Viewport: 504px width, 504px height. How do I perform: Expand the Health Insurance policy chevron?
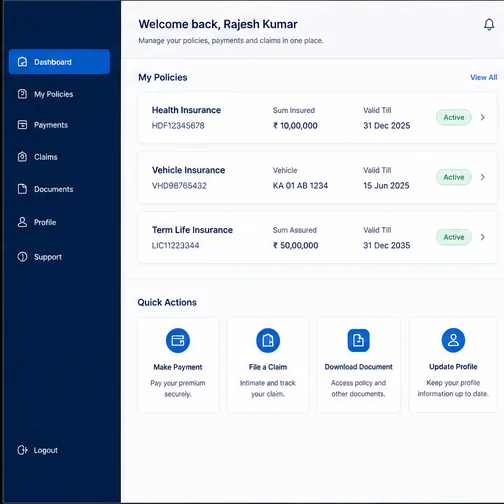(482, 117)
